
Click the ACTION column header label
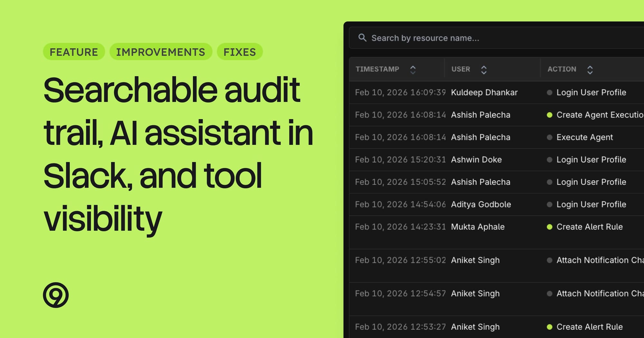[562, 69]
